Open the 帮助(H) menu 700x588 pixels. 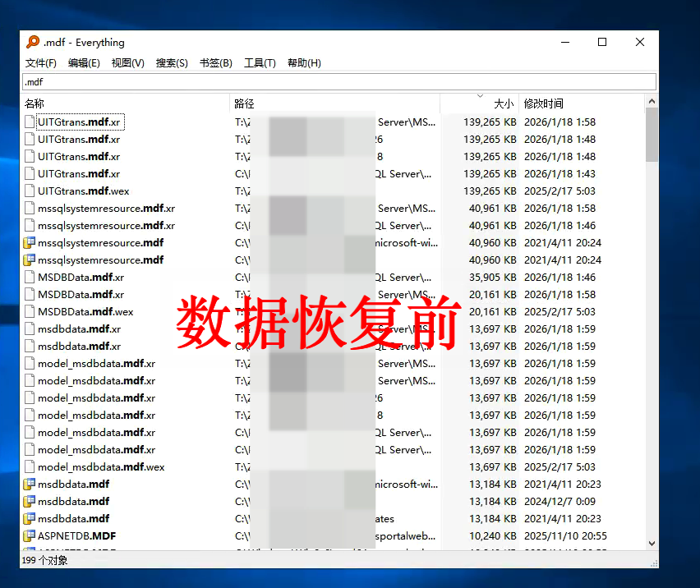(x=304, y=63)
